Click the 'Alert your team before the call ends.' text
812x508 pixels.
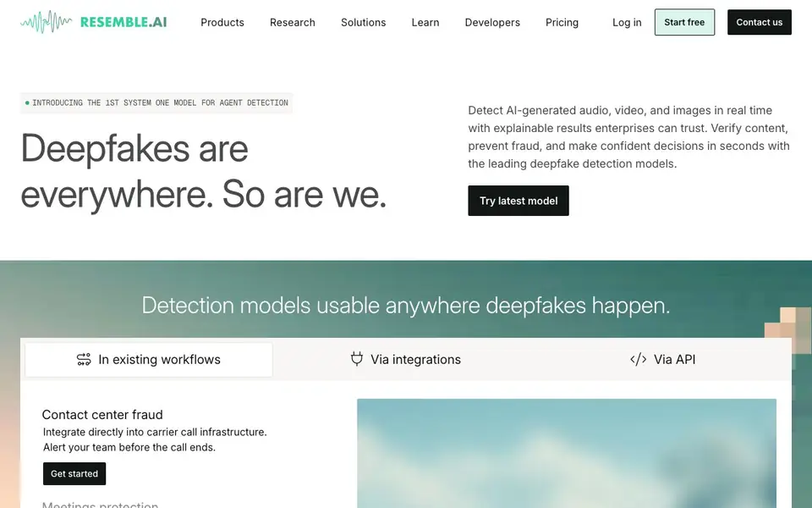click(129, 447)
